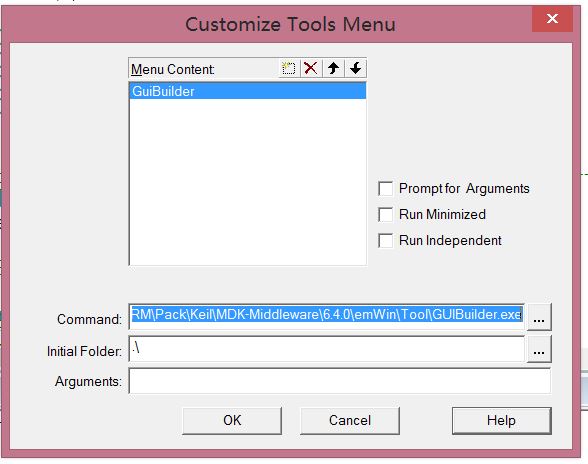588x464 pixels.
Task: Enable Prompt for Arguments checkbox
Action: click(x=386, y=188)
